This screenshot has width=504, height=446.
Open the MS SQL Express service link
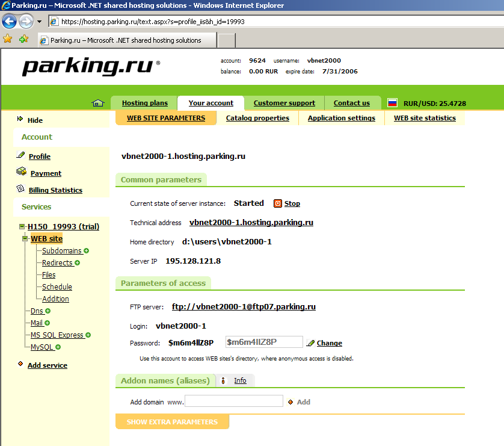tap(57, 335)
